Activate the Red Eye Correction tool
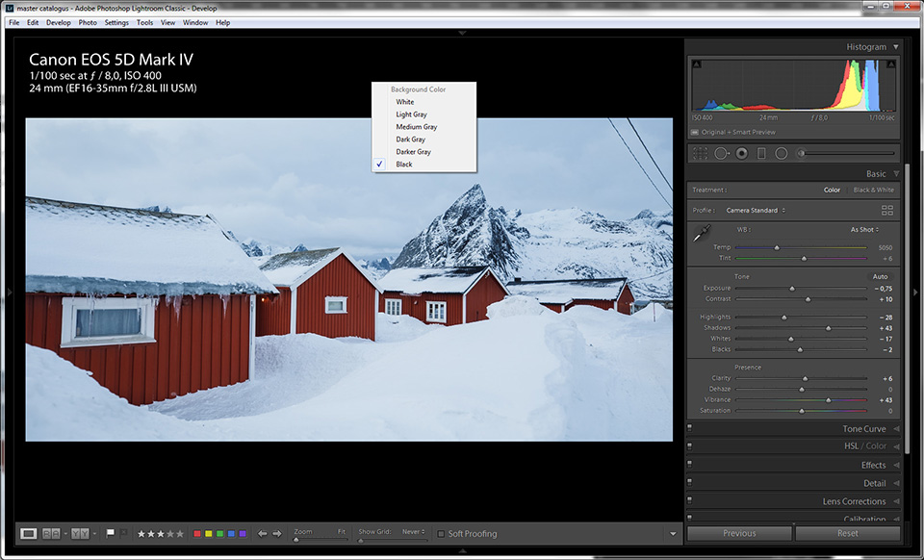Screen dimensions: 924x560 742,154
